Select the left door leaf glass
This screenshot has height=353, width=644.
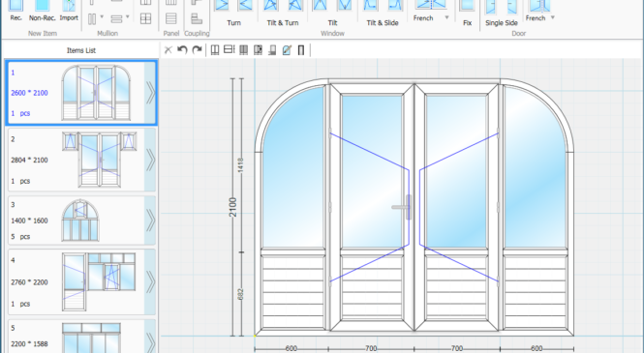pyautogui.click(x=372, y=171)
